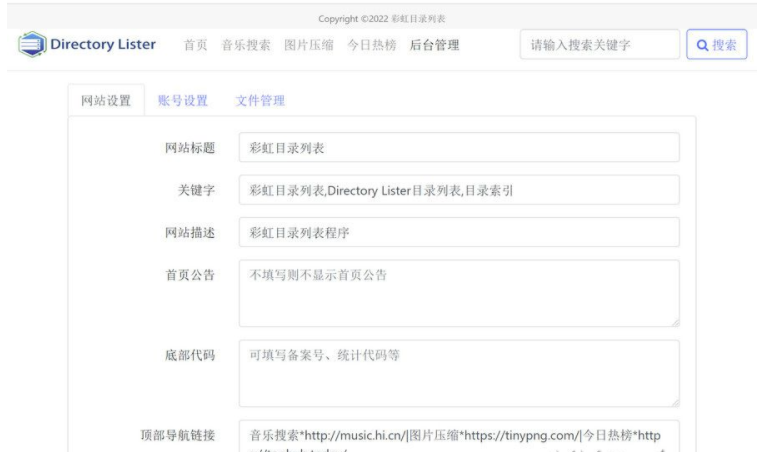
Task: Click into the 网站标题 text field
Action: (x=459, y=147)
